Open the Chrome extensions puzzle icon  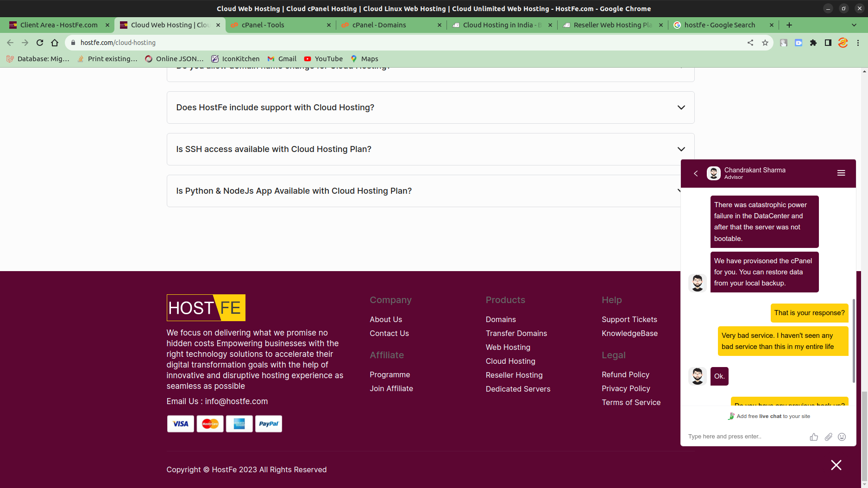[x=813, y=43]
